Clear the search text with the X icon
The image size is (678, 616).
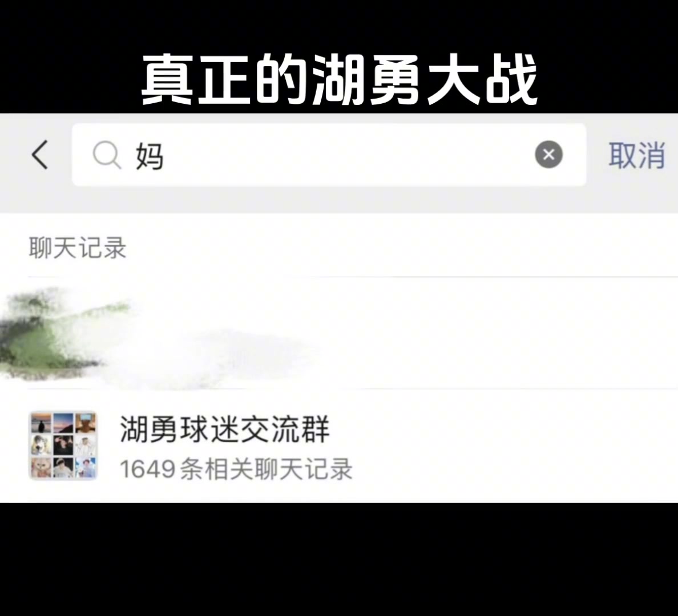[x=548, y=155]
